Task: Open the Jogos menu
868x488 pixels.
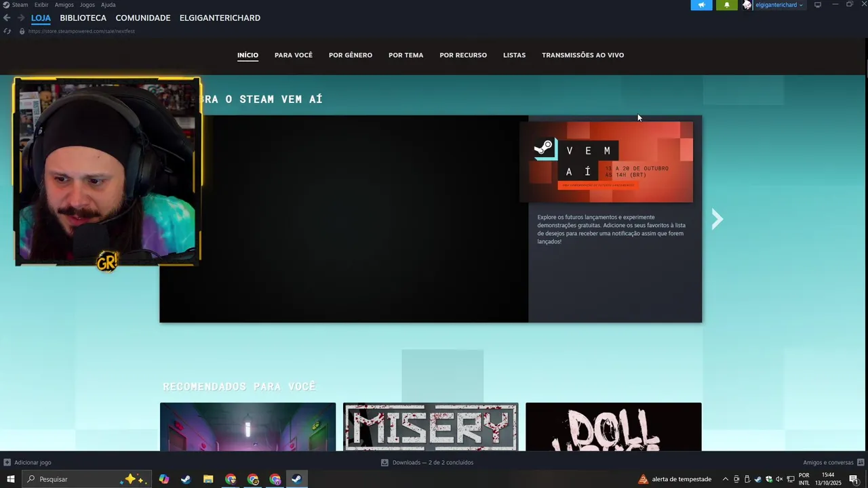Action: (87, 5)
